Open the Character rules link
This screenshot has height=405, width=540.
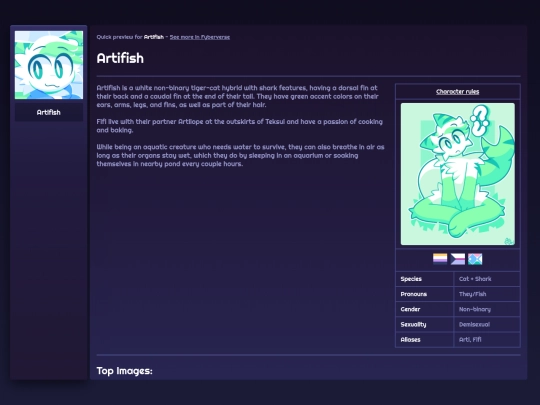(x=457, y=92)
